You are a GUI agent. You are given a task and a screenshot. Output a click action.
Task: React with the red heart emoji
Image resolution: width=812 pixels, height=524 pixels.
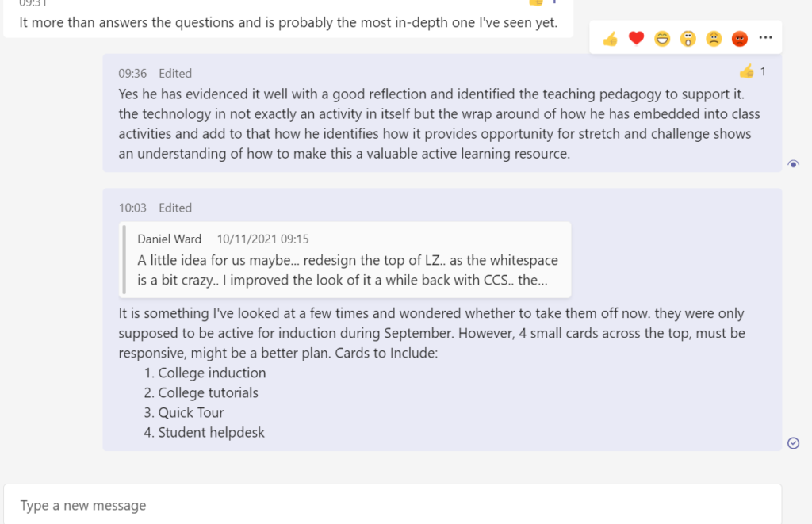click(636, 38)
